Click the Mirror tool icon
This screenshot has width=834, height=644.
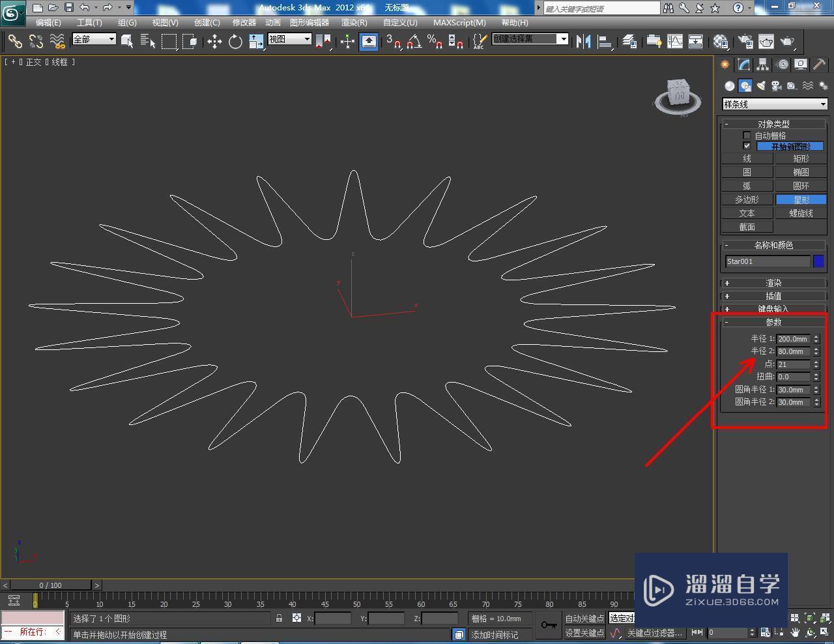583,42
